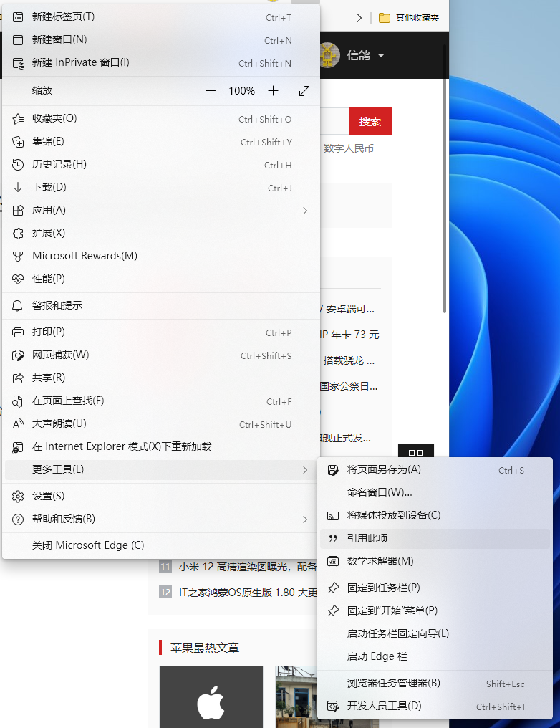This screenshot has width=560, height=728.
Task: Enter full screen via zoom expand icon
Action: click(304, 91)
